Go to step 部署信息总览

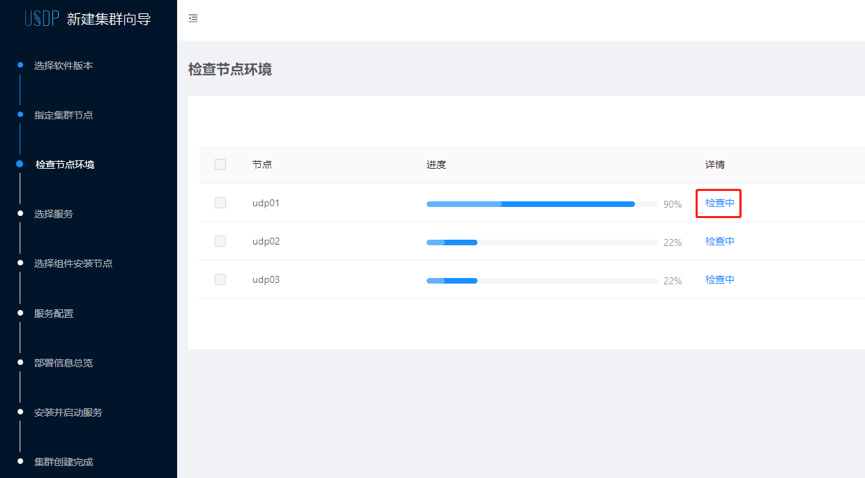[63, 363]
